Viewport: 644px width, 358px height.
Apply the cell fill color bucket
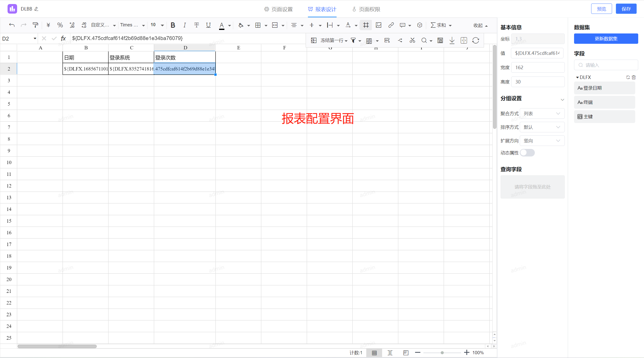click(241, 25)
